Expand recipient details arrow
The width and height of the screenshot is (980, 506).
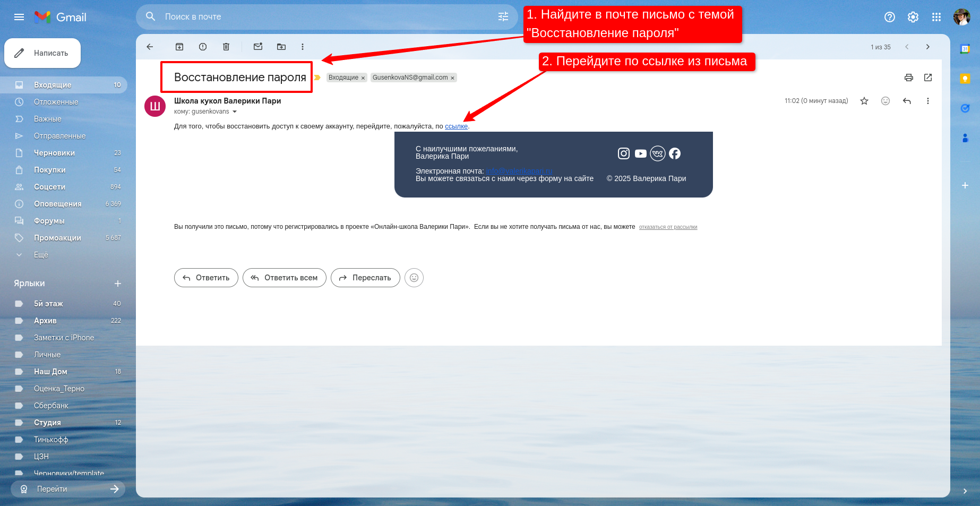235,112
